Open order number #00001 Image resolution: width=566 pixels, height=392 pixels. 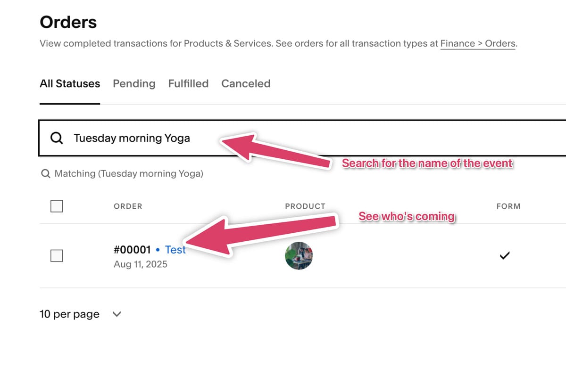click(x=132, y=250)
